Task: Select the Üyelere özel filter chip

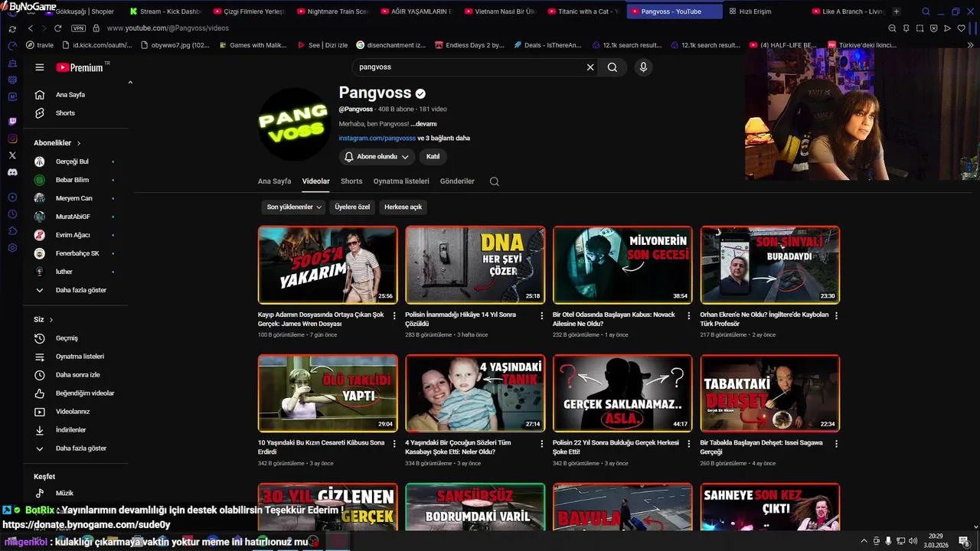Action: (352, 207)
